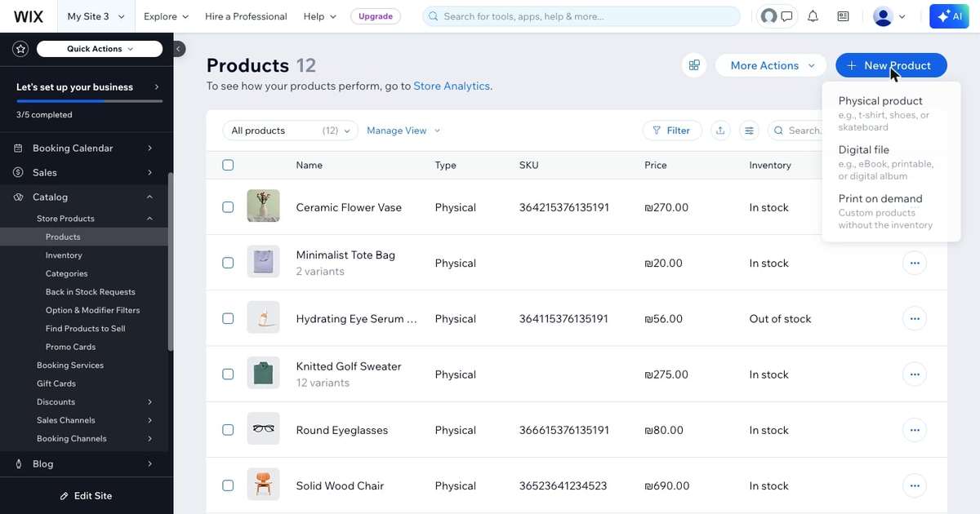Click the Filter button
This screenshot has width=980, height=514.
[x=672, y=131]
